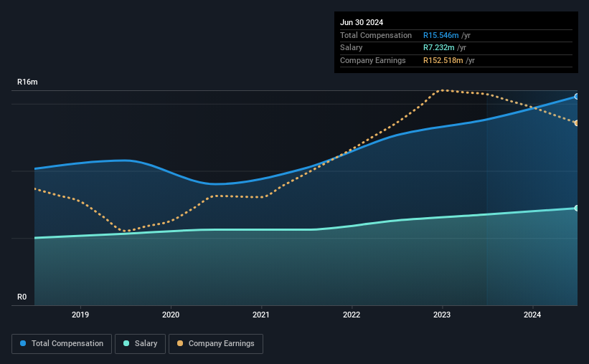Click the Jun 30 2024 tooltip date
The height and width of the screenshot is (364, 589).
click(x=362, y=22)
